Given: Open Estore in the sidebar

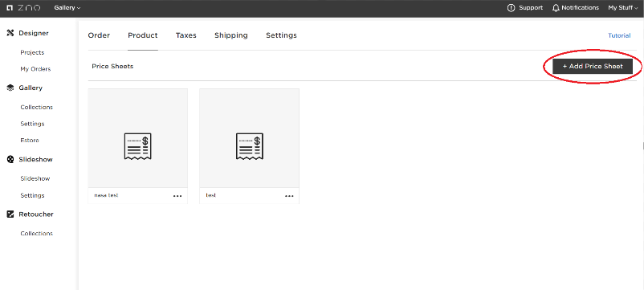Looking at the screenshot, I should (x=30, y=140).
